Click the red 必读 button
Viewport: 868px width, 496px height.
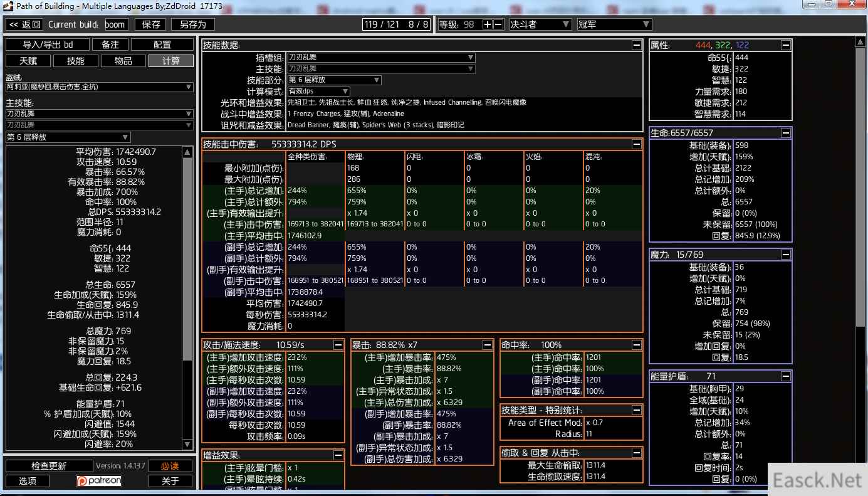pyautogui.click(x=170, y=466)
